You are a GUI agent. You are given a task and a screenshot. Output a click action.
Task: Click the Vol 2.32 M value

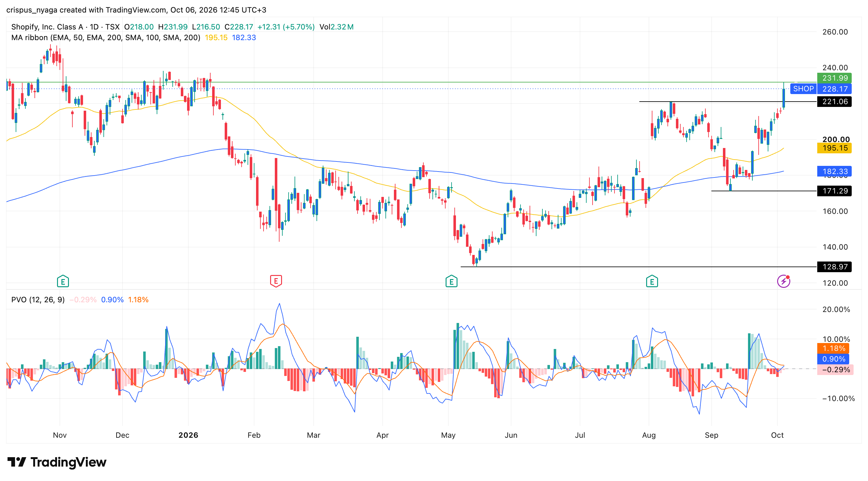[336, 27]
